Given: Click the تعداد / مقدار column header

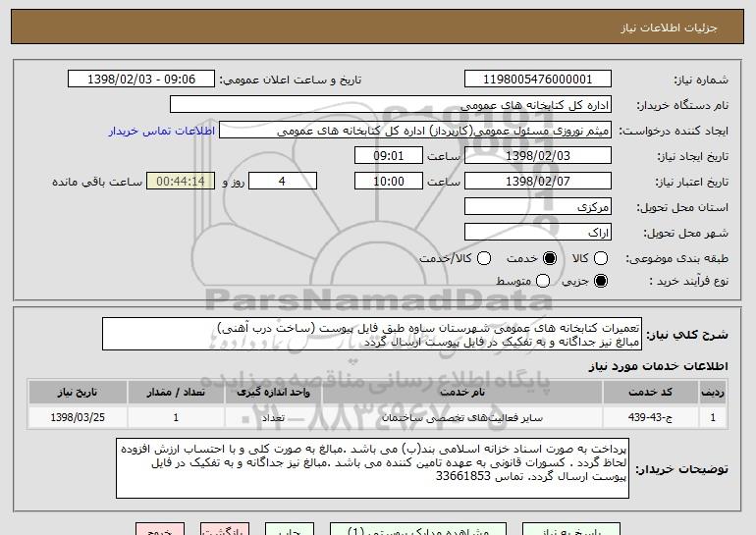Looking at the screenshot, I should tap(176, 393).
